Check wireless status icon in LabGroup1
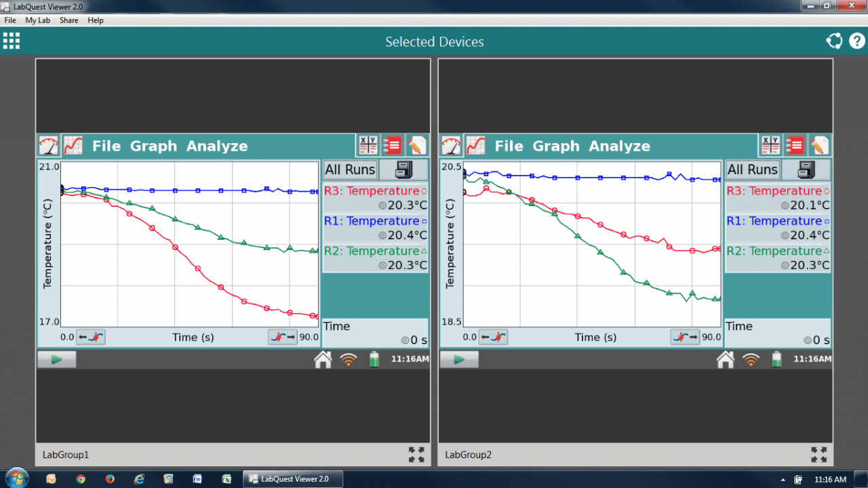The image size is (868, 488). point(349,359)
